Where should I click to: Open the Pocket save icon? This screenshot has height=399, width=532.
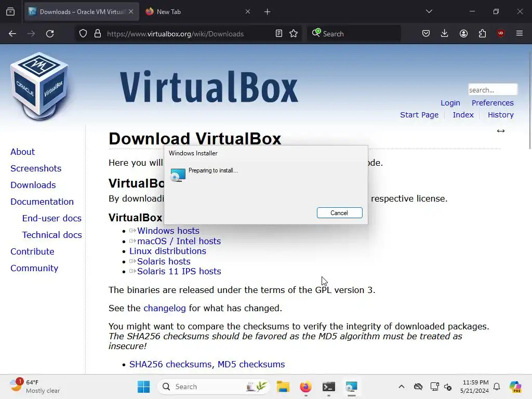point(426,33)
